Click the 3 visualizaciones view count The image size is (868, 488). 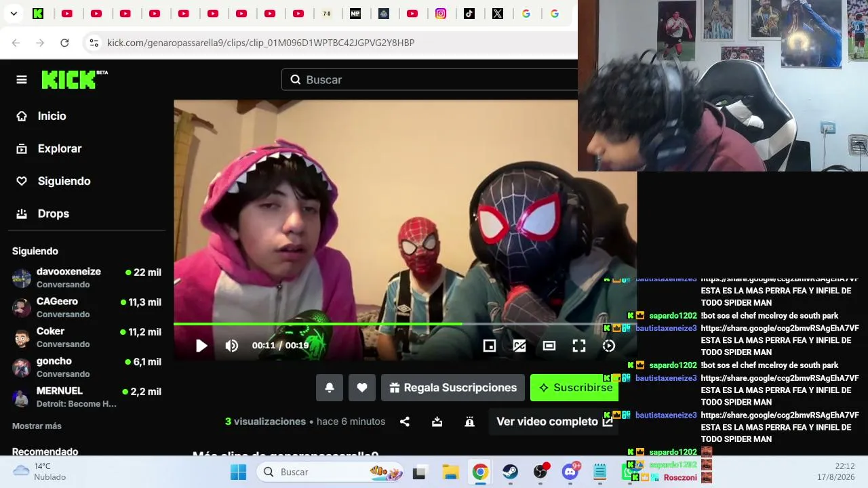click(x=265, y=422)
